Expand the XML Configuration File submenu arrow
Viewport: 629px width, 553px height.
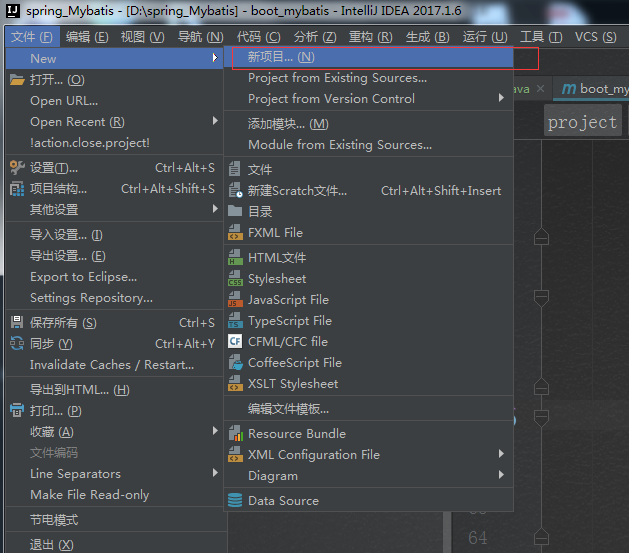[x=501, y=454]
